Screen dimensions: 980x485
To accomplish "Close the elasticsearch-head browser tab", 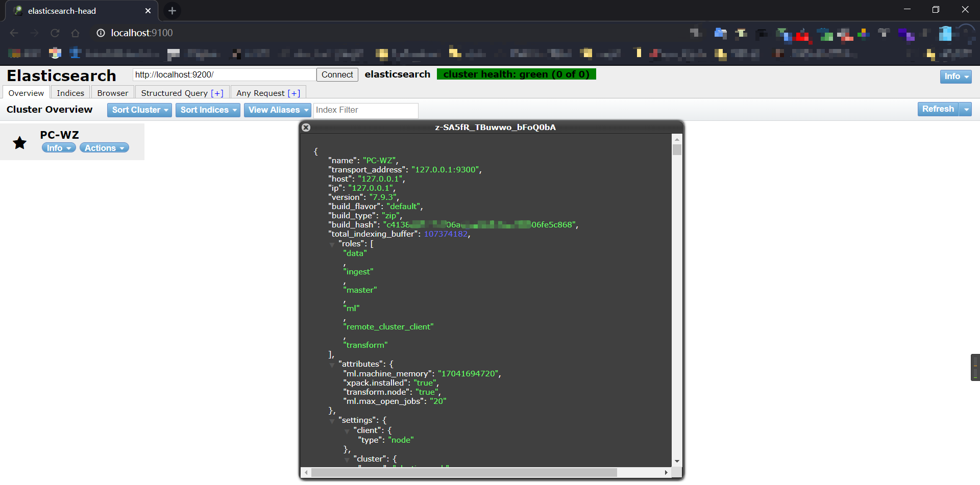I will [x=148, y=11].
